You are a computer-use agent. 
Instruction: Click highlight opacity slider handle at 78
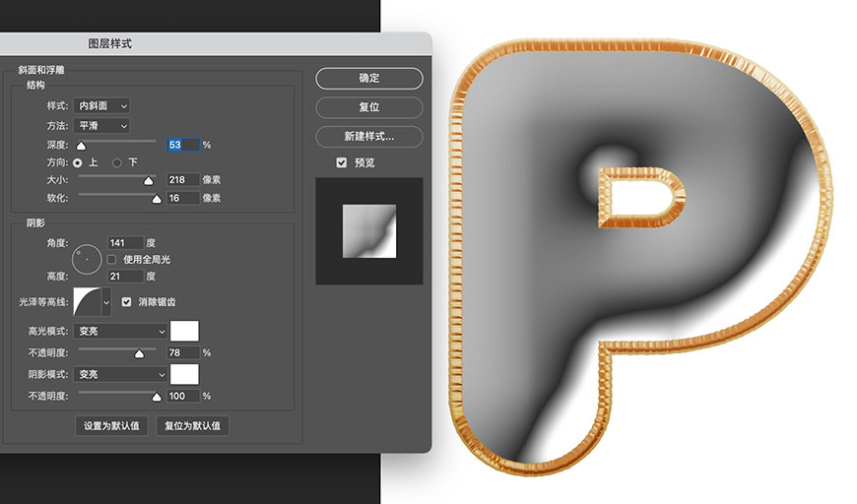139,353
